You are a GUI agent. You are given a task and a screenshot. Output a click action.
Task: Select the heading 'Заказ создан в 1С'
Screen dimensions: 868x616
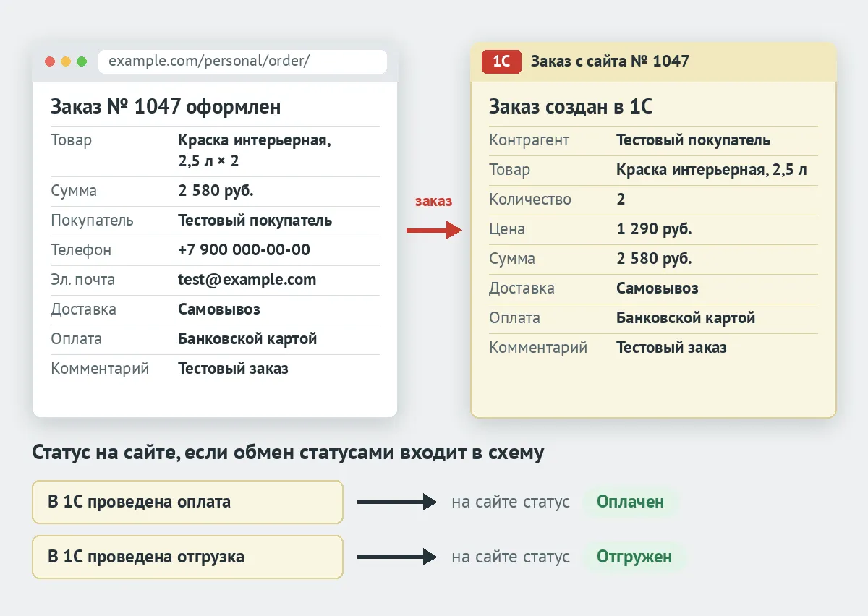click(571, 107)
